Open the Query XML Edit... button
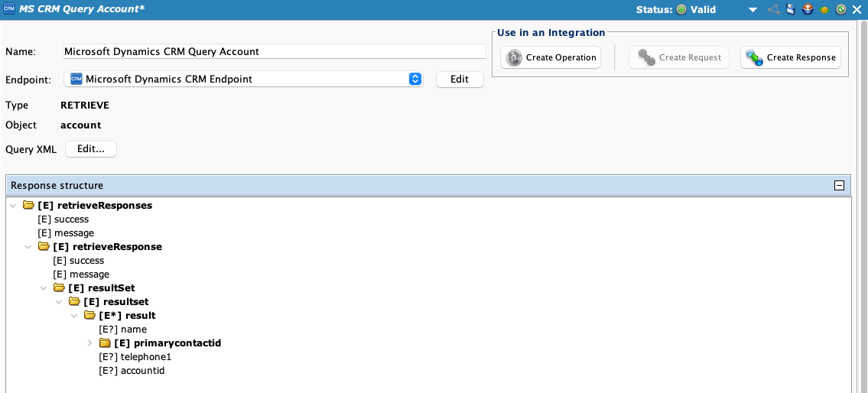The image size is (868, 393). click(91, 149)
